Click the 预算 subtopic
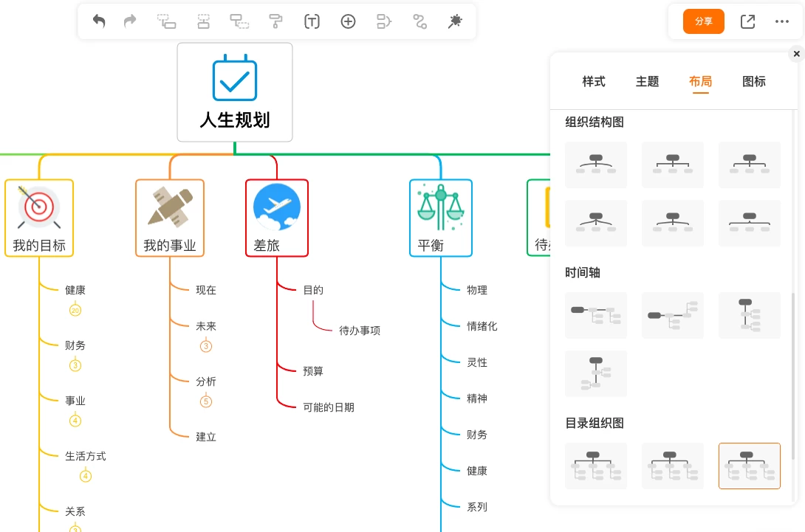The image size is (805, 532). click(x=313, y=371)
